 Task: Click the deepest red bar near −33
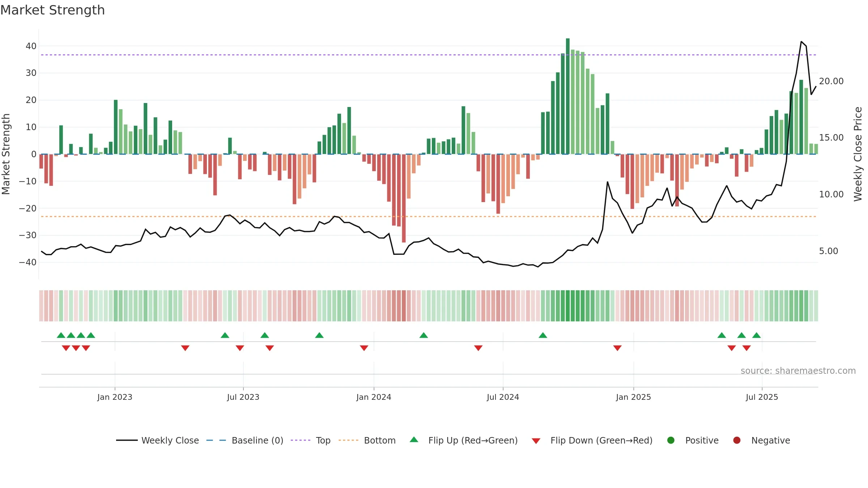(x=404, y=198)
